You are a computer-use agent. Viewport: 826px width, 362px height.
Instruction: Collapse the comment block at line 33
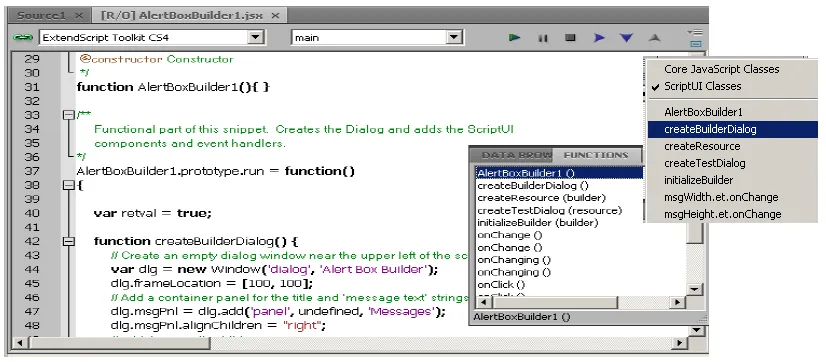coord(68,115)
